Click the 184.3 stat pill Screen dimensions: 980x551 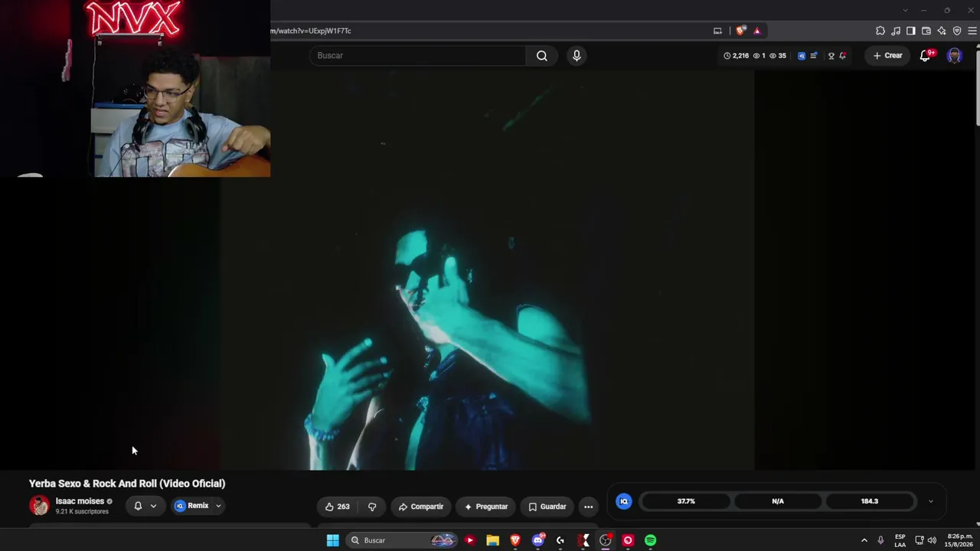tap(869, 501)
